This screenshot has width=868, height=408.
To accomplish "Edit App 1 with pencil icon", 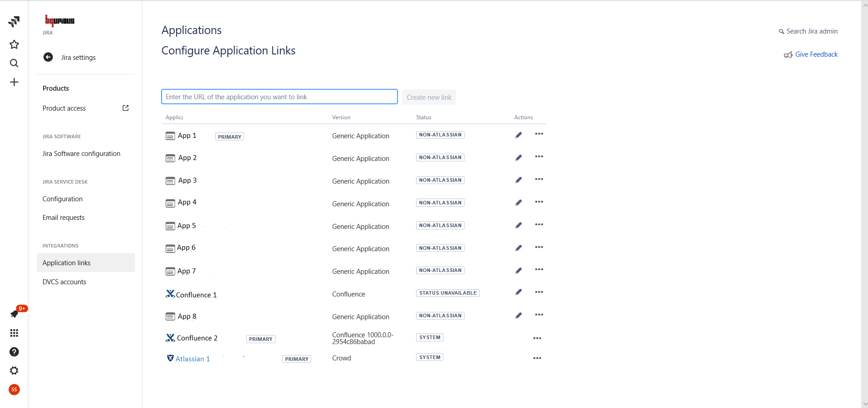I will [x=519, y=135].
